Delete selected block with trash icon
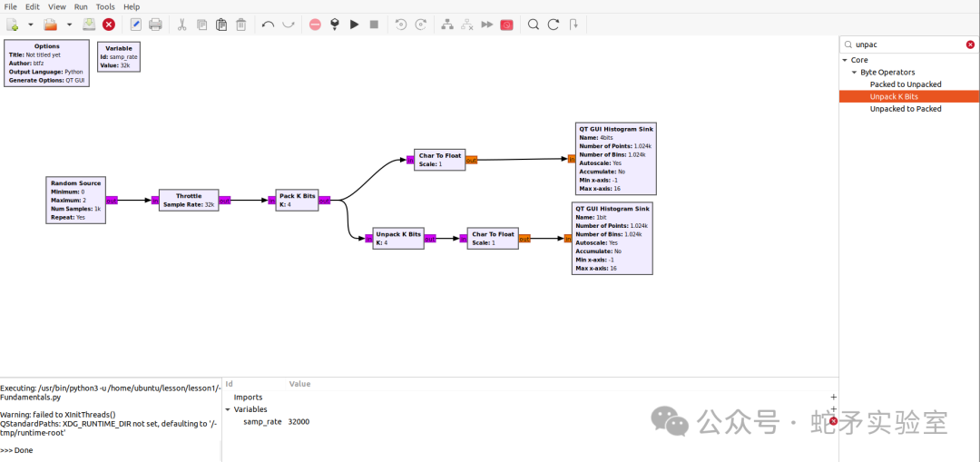The width and height of the screenshot is (980, 462). tap(240, 25)
